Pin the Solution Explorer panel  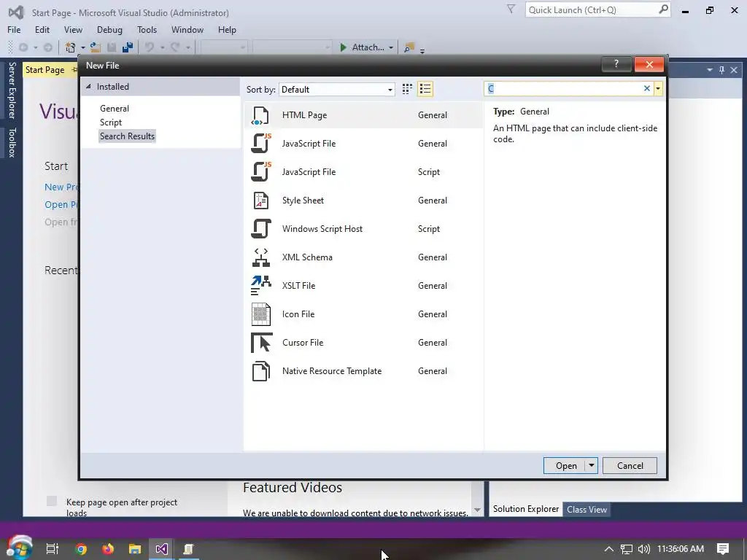721,70
